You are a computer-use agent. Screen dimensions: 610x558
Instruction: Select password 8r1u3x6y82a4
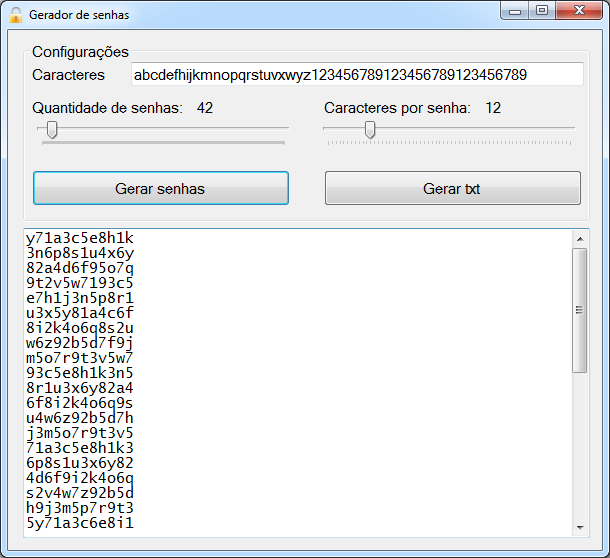80,388
